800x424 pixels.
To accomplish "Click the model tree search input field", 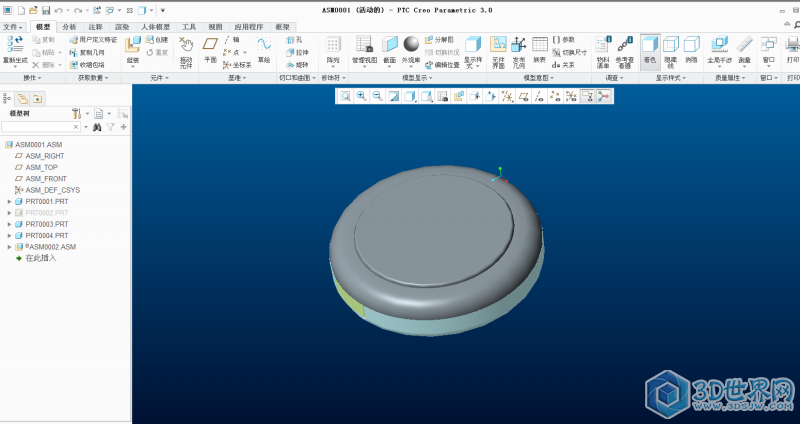I will (40, 127).
